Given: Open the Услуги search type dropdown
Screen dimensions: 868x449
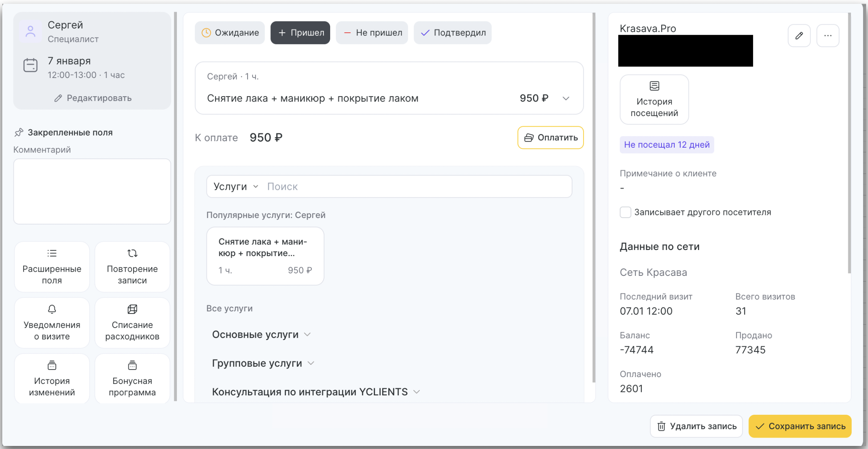Looking at the screenshot, I should (x=236, y=186).
